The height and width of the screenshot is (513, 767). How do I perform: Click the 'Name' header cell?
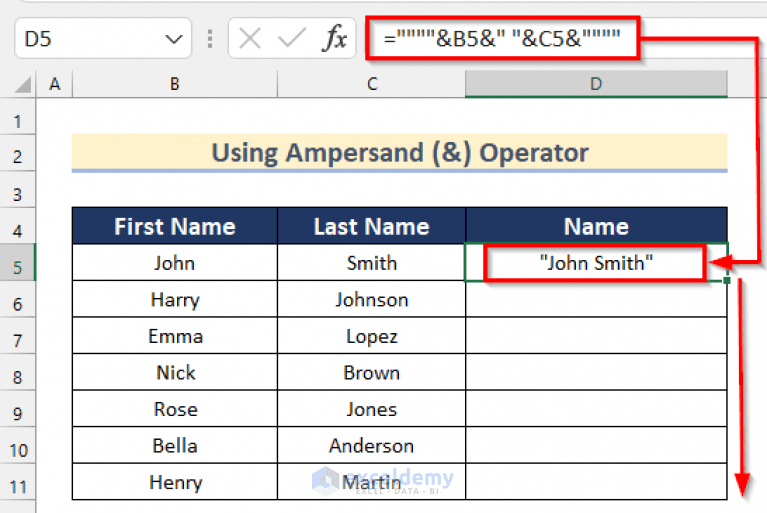point(596,226)
